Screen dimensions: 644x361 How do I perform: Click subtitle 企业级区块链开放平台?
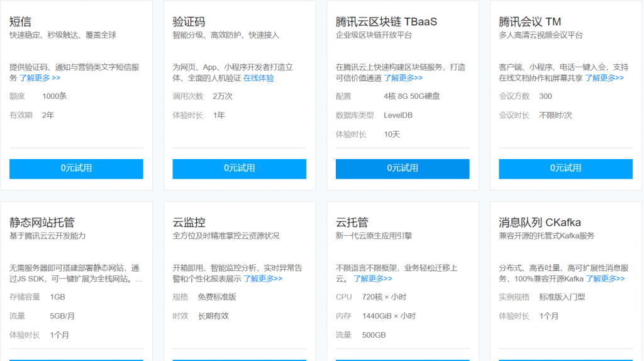374,35
